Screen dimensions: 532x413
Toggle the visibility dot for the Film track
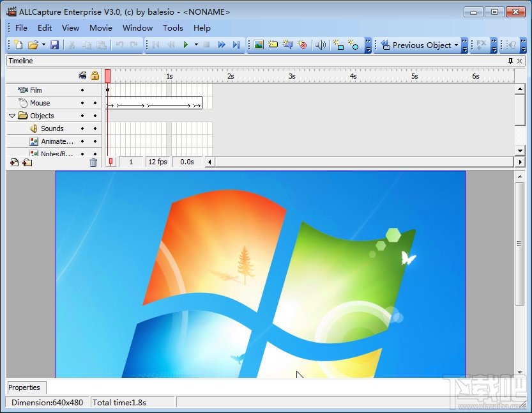point(82,90)
